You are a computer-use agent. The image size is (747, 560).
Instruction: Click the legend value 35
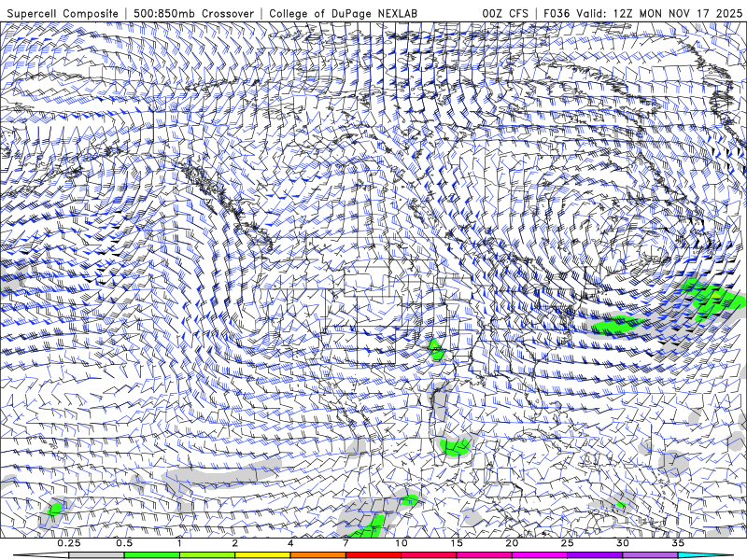pos(678,543)
